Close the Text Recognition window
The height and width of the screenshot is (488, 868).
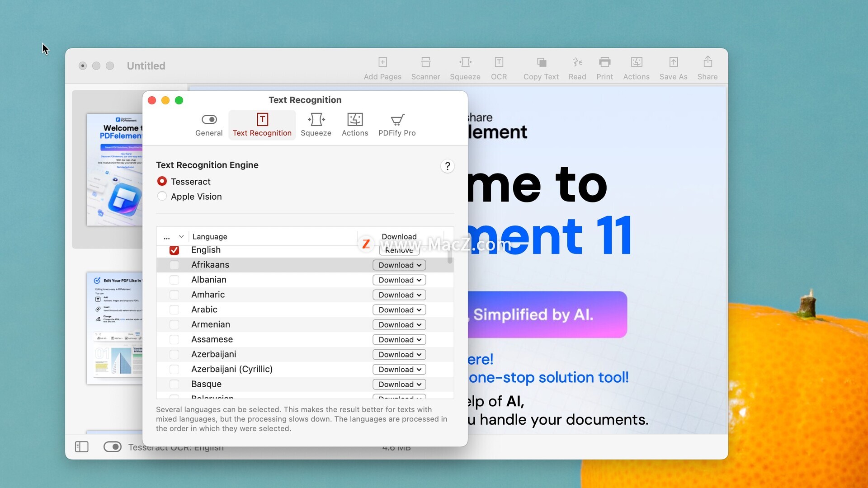152,100
